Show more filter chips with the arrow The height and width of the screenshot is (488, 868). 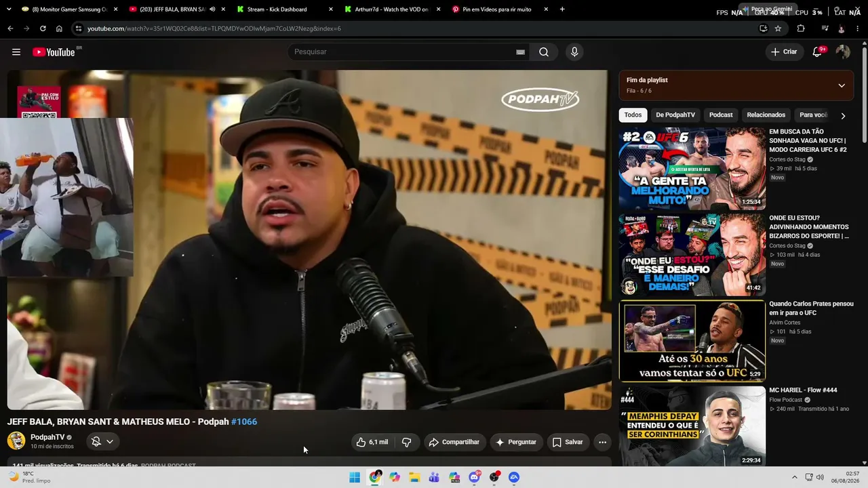tap(843, 115)
